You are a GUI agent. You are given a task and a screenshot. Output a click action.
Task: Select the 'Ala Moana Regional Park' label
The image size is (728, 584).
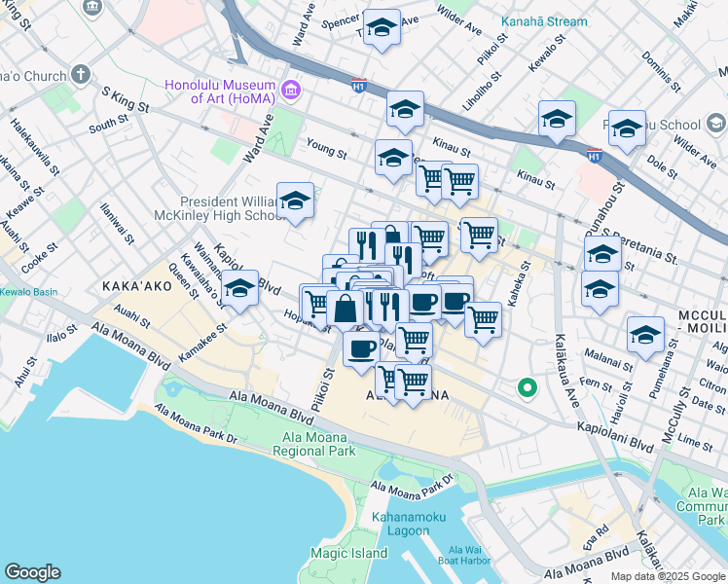[314, 444]
